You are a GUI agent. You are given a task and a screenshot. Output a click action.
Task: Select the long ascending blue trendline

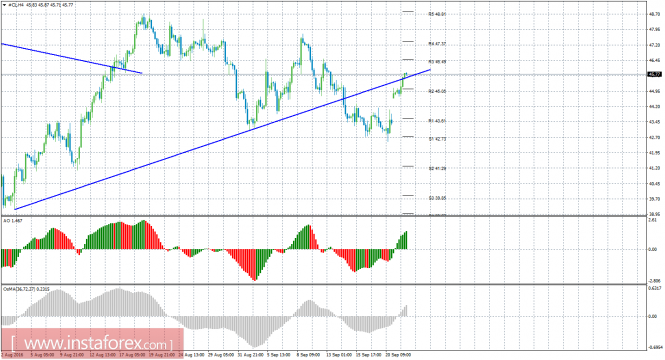pyautogui.click(x=222, y=139)
